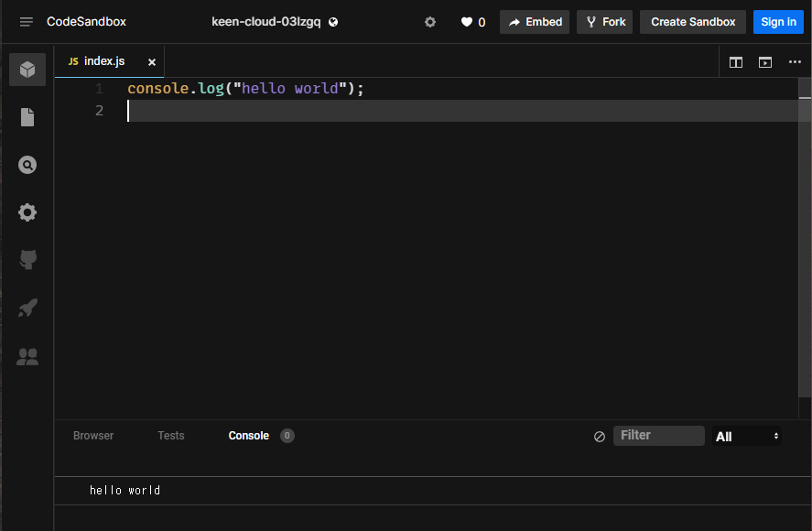Click the Embed button
Image resolution: width=812 pixels, height=531 pixels.
click(535, 22)
